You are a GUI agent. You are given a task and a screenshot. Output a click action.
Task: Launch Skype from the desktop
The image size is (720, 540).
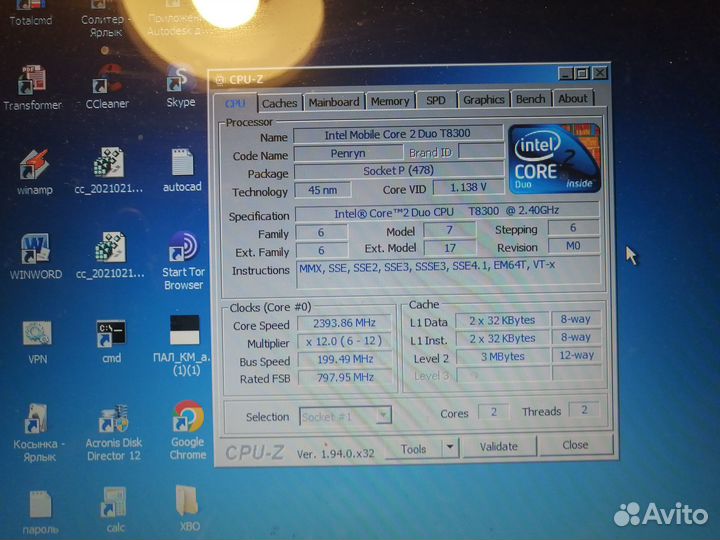pos(180,87)
